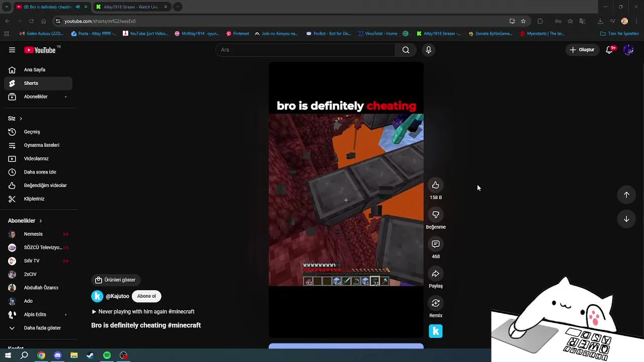Screen dimensions: 644x362
Task: Open Geçmiş history
Action: [x=38, y=132]
